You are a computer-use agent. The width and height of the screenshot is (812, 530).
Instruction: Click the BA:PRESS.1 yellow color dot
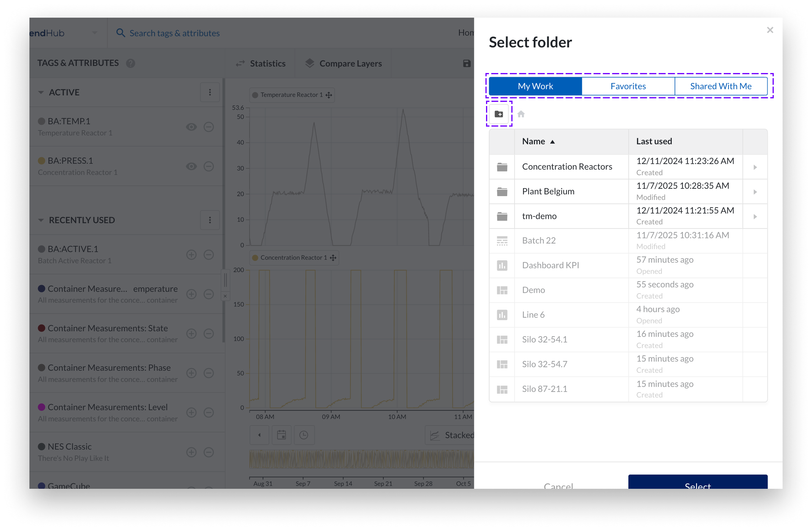41,161
